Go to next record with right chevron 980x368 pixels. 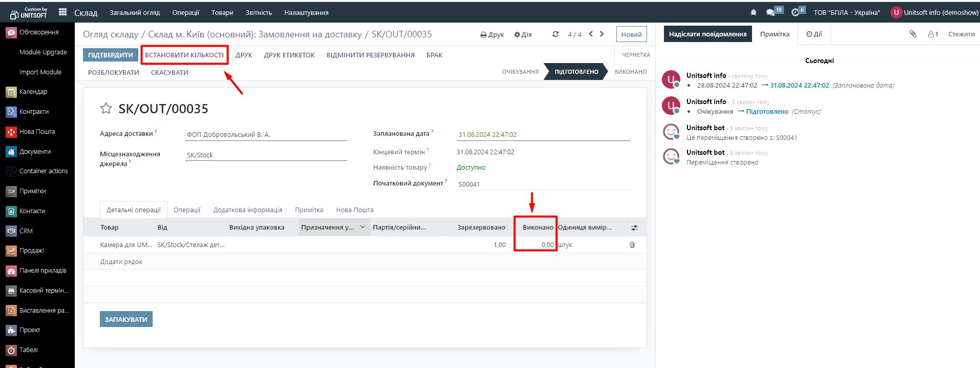(x=602, y=34)
